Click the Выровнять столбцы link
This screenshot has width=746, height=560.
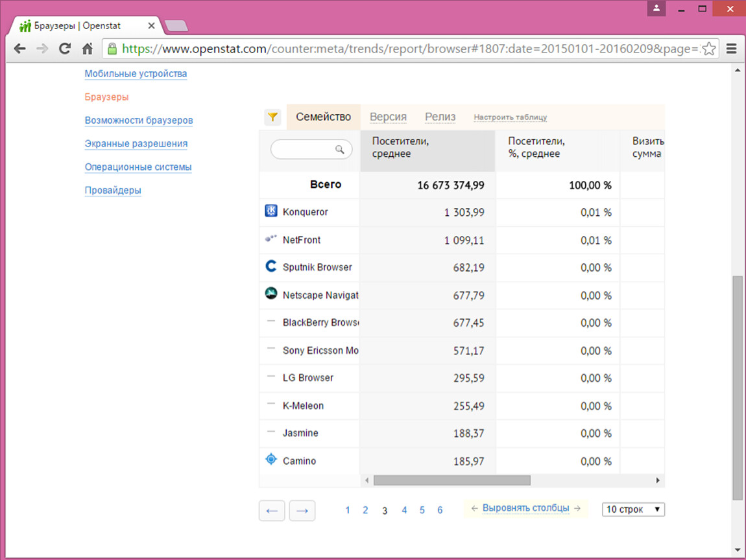pyautogui.click(x=525, y=508)
